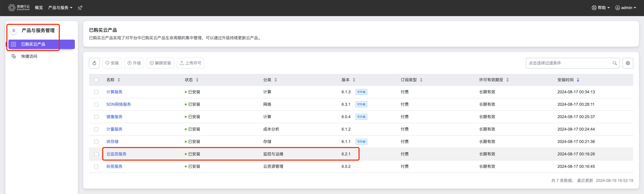Check the checkbox for 计算服务 row
Screen dimensions: 644x194
(x=96, y=92)
